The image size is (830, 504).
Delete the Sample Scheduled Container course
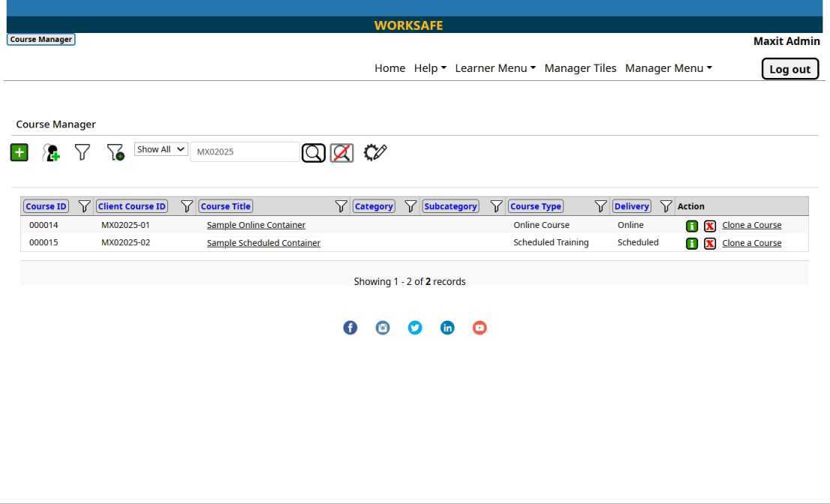click(x=709, y=243)
